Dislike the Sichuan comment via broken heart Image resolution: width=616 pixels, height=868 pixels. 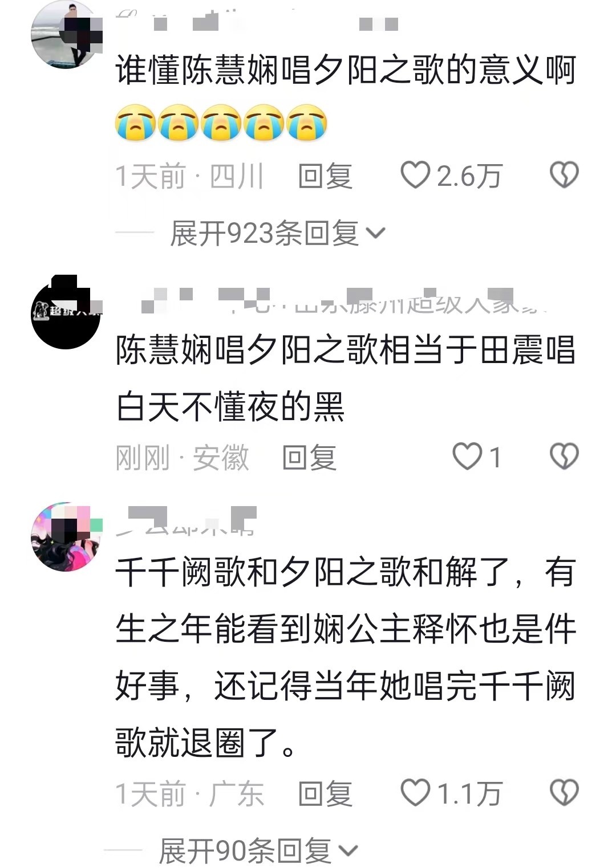564,175
